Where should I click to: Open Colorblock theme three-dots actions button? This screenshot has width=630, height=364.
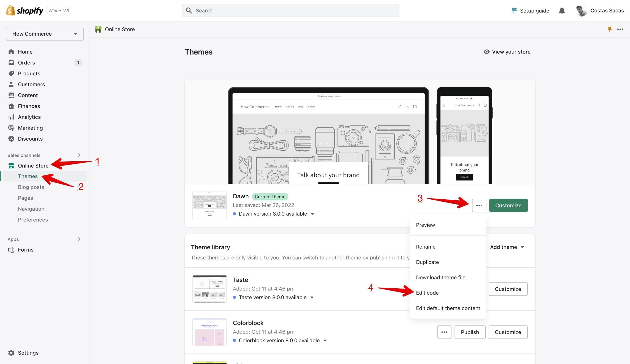[x=444, y=332]
